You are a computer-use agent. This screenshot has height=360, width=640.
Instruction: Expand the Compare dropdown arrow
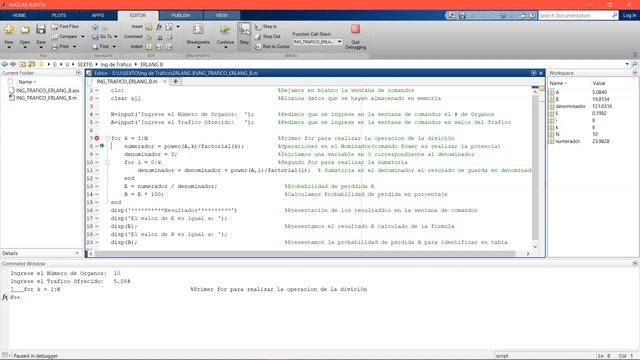(x=83, y=37)
